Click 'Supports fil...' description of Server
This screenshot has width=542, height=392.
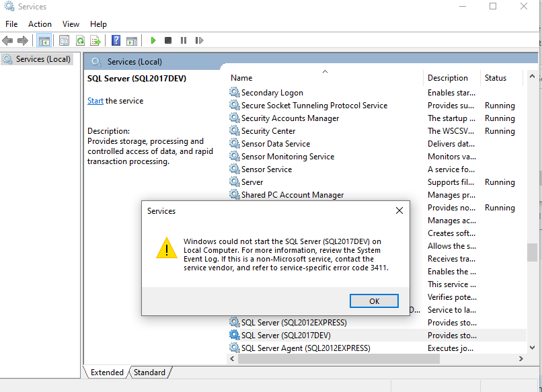pos(451,182)
